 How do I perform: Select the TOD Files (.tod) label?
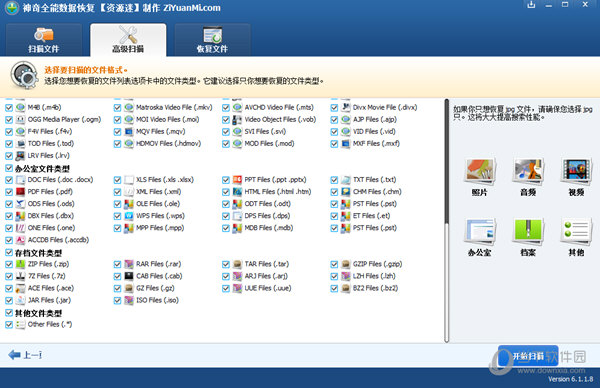click(x=51, y=143)
